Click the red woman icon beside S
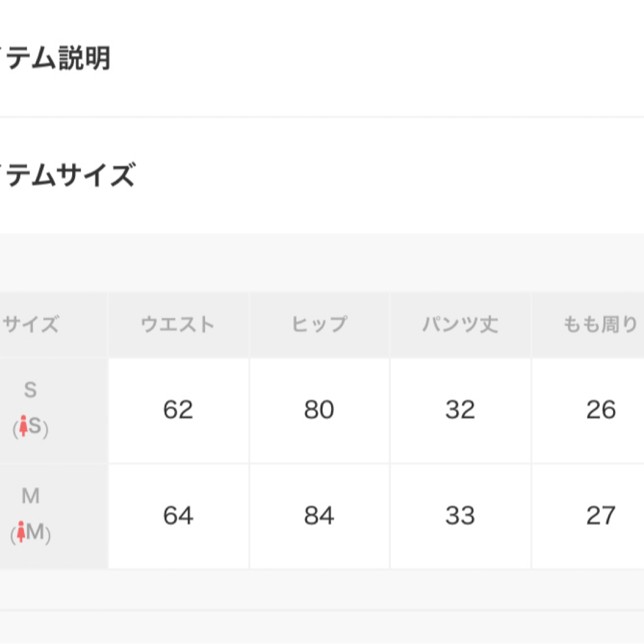Viewport: 644px width, 644px height. pyautogui.click(x=23, y=426)
